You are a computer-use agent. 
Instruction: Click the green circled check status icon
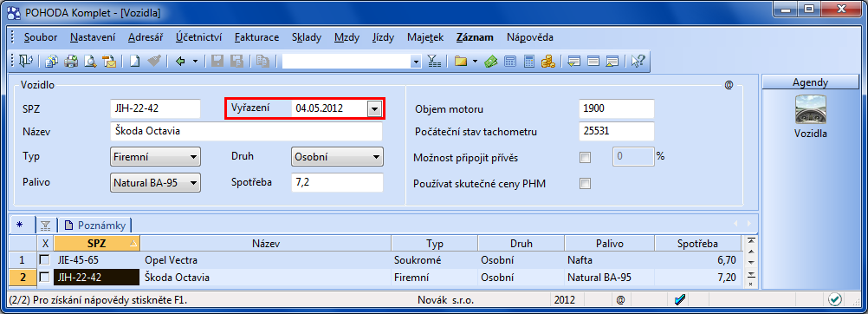point(835,300)
